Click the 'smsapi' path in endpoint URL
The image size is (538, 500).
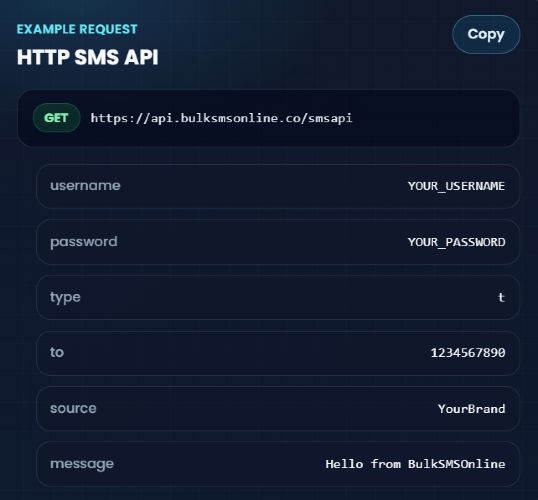click(x=330, y=118)
